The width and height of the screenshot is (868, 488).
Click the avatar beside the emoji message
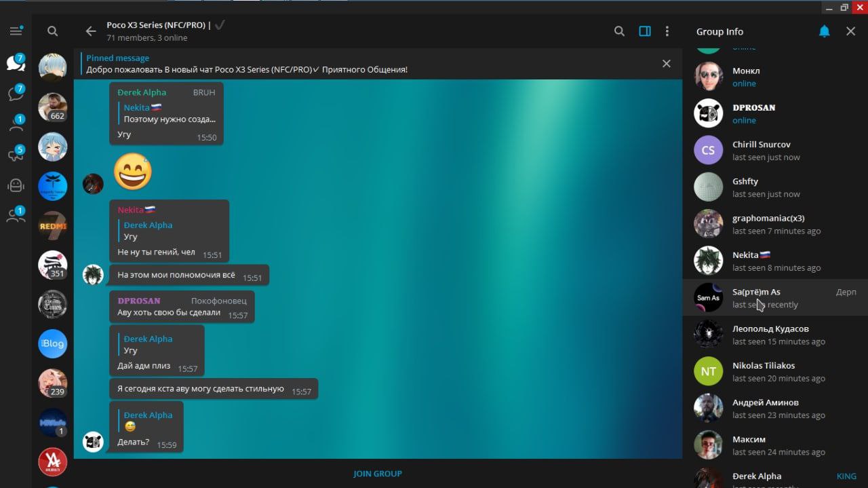(93, 183)
